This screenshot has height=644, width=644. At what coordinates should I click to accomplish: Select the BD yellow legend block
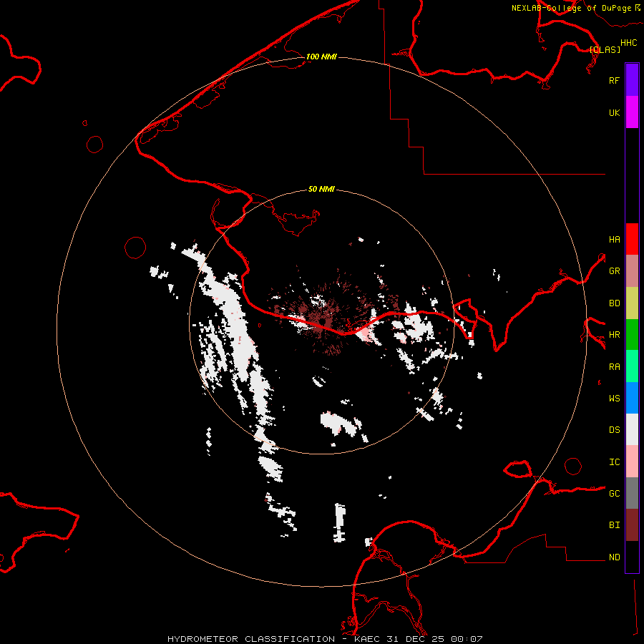click(632, 303)
